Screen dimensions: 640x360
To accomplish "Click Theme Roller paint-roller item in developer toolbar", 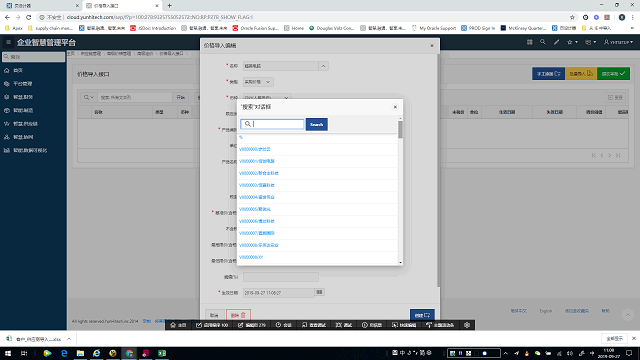I will [440, 325].
